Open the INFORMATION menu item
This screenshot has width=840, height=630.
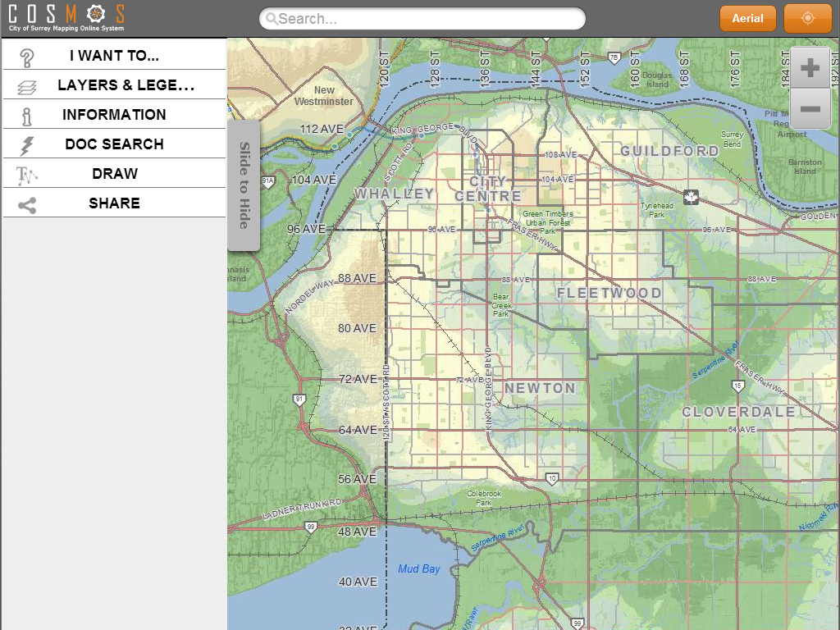tap(114, 115)
